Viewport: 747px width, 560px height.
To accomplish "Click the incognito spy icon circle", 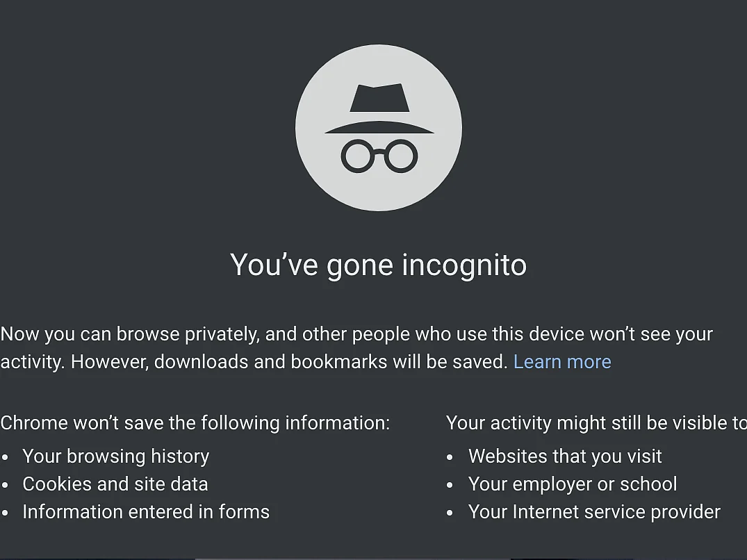I will click(379, 128).
